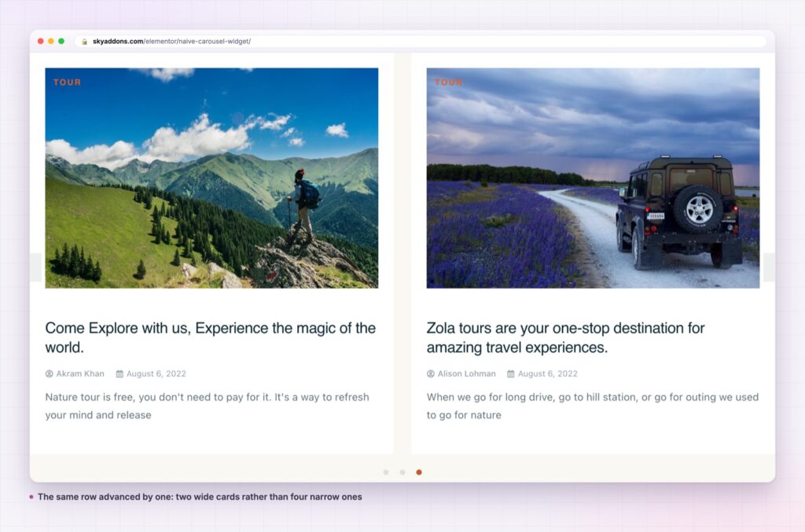
Task: Click the 'When we go for long drive' excerpt
Action: pyautogui.click(x=593, y=405)
